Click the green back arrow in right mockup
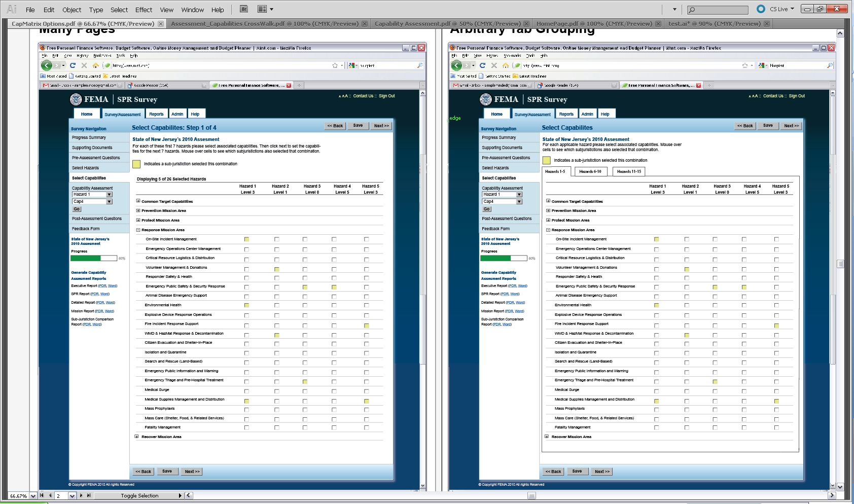Viewport: 854px width, 504px height. pyautogui.click(x=456, y=65)
